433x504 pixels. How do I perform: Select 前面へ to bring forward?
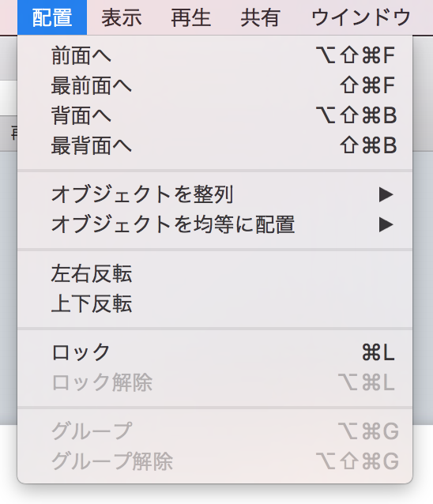(x=215, y=55)
